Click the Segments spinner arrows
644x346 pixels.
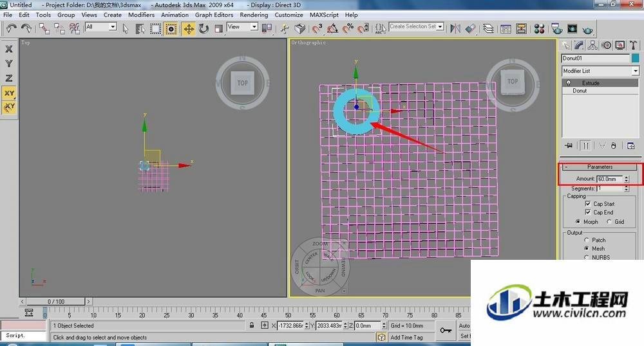tap(627, 188)
